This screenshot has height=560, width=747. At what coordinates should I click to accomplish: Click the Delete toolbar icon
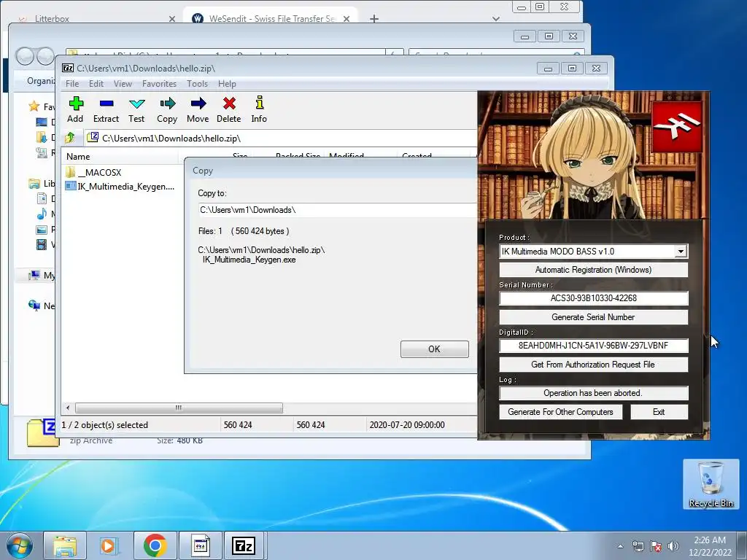[228, 109]
